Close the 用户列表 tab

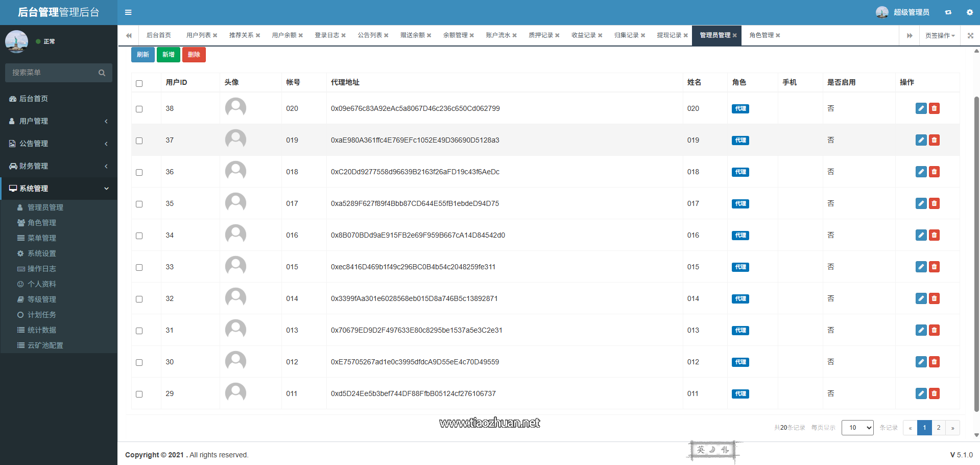(215, 35)
